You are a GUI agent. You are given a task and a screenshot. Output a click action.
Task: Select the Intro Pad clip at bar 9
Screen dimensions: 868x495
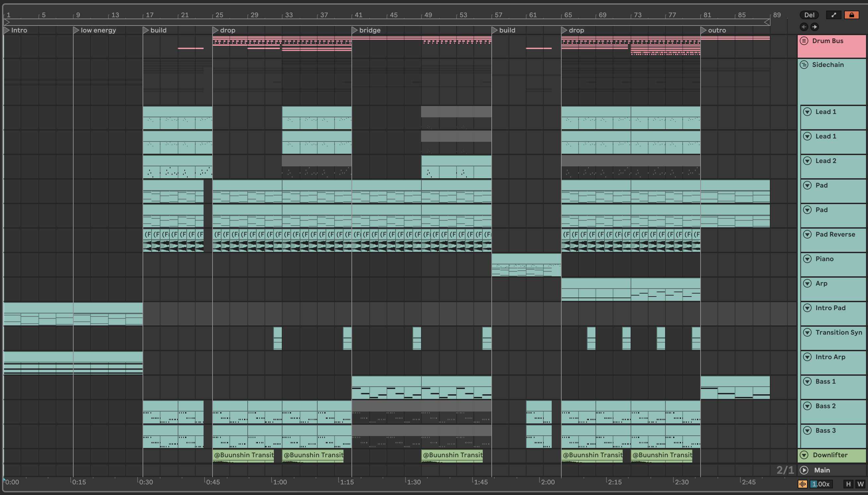pyautogui.click(x=108, y=314)
